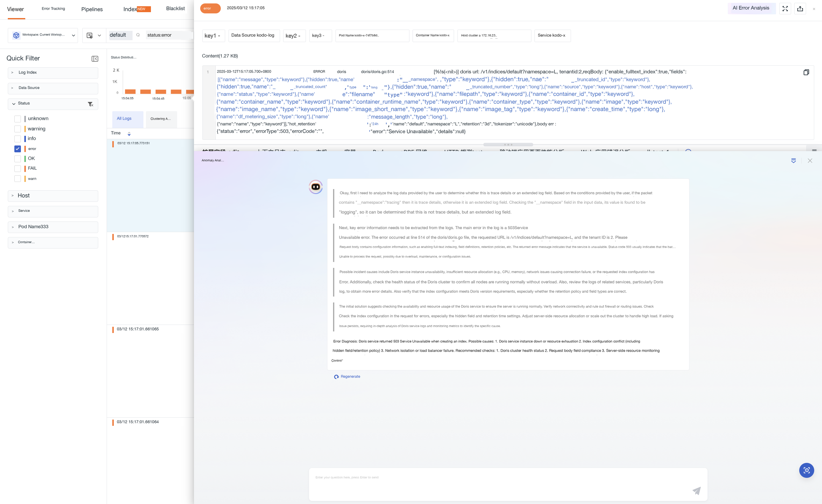Copy log content with the copy icon
Image resolution: width=822 pixels, height=504 pixels.
point(806,72)
